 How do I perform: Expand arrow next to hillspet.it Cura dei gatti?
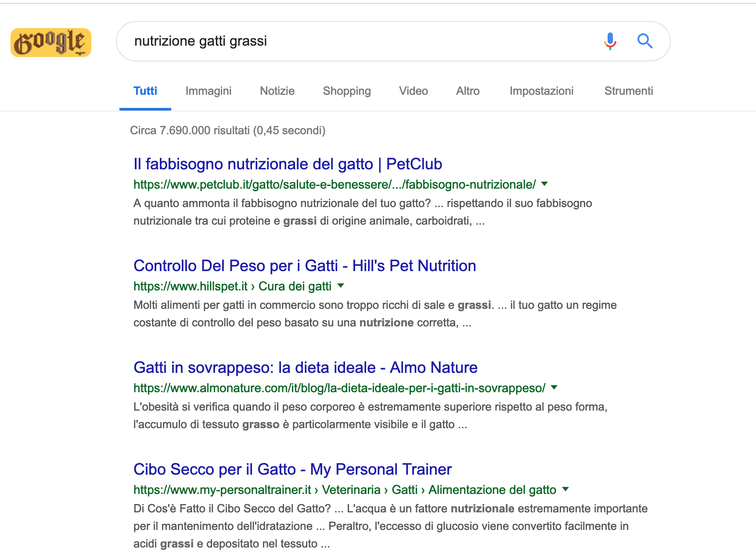(x=340, y=286)
